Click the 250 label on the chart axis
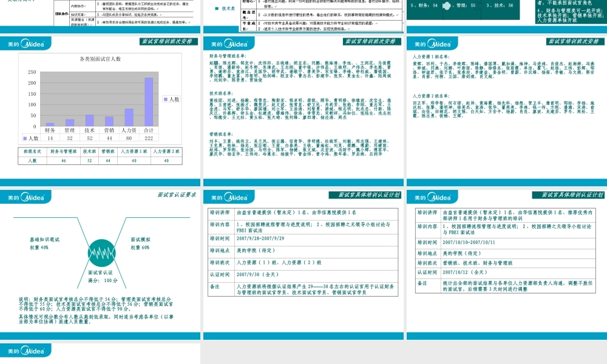 pyautogui.click(x=32, y=72)
